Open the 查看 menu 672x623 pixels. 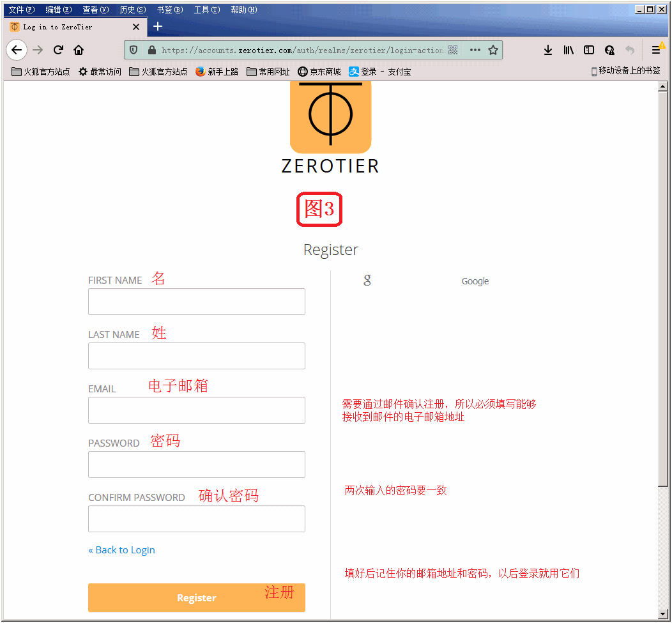96,10
